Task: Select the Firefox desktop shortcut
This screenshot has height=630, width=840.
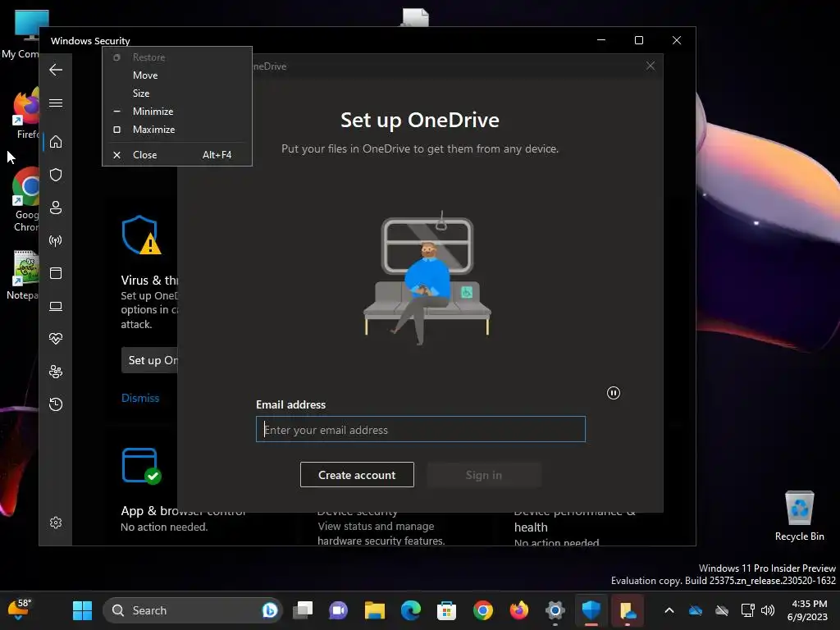Action: tap(25, 115)
